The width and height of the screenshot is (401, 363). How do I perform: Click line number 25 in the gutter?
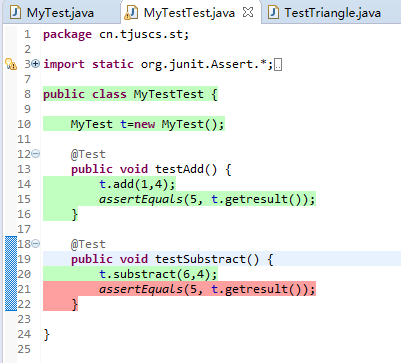point(24,349)
